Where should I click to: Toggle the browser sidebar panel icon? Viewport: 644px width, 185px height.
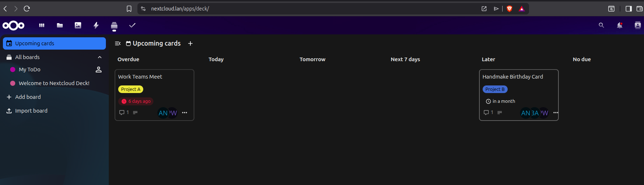coord(629,9)
